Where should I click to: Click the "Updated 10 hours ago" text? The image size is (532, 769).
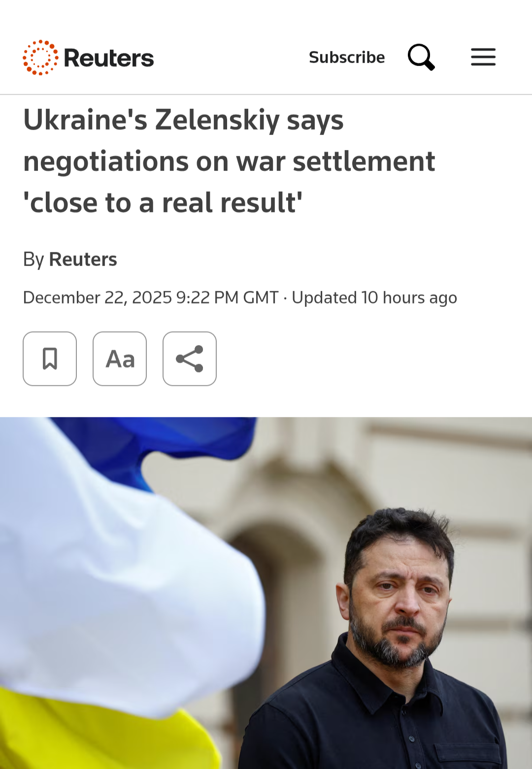(374, 298)
